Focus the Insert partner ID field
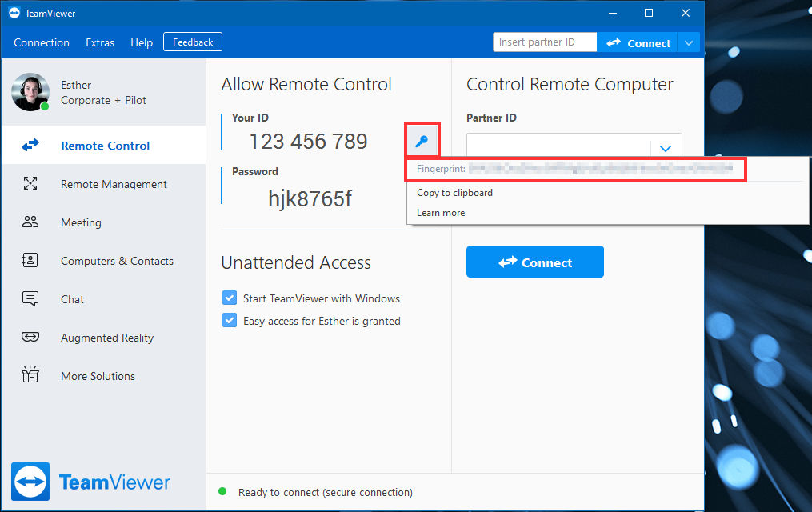812x512 pixels. (545, 42)
